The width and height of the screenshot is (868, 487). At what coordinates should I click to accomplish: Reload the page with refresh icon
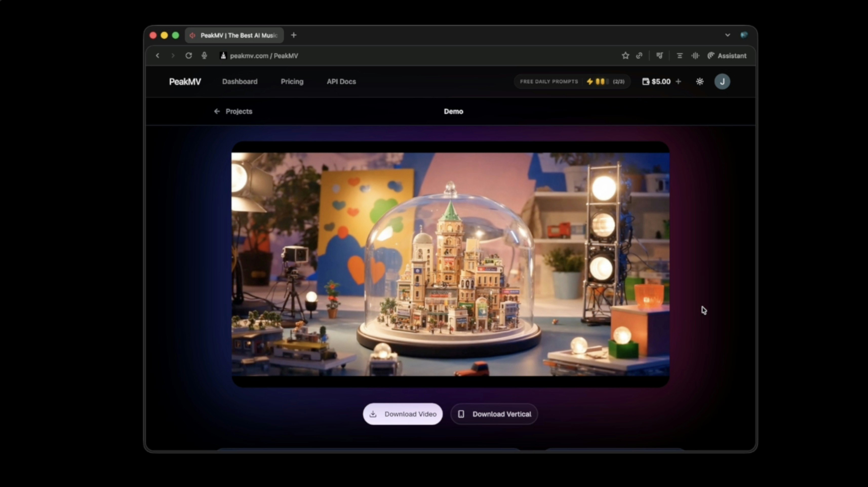(x=189, y=56)
